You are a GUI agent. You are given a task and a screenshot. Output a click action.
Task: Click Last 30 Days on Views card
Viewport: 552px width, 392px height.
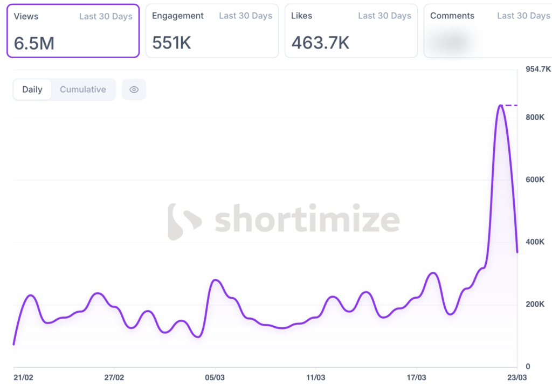coord(106,16)
